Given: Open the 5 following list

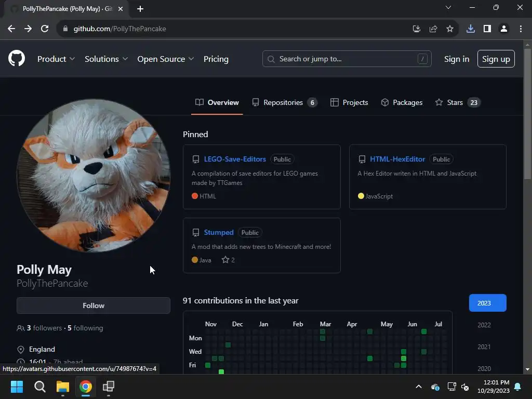Looking at the screenshot, I should click(85, 328).
